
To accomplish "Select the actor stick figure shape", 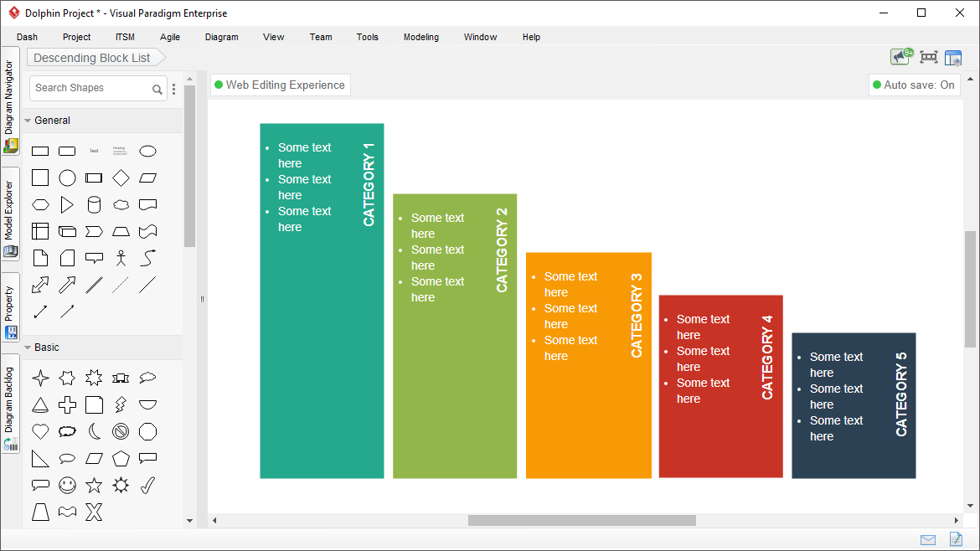I will tap(121, 258).
